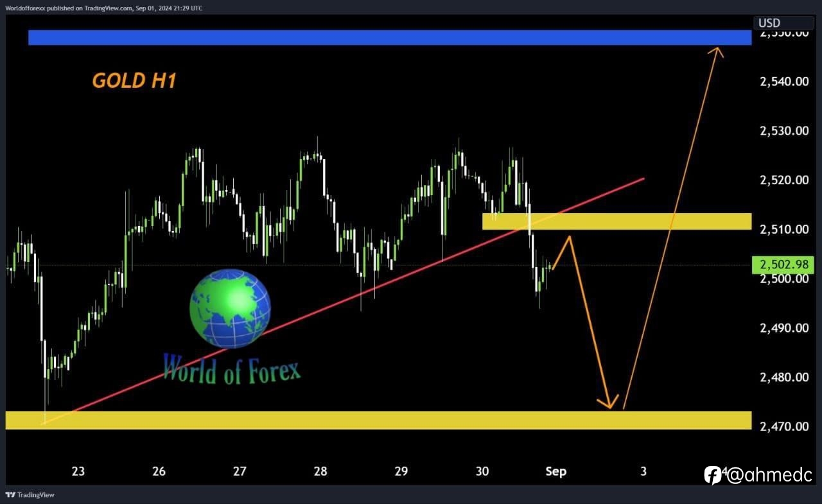Click the 2,520.00 price axis label
The width and height of the screenshot is (822, 504).
[x=783, y=180]
